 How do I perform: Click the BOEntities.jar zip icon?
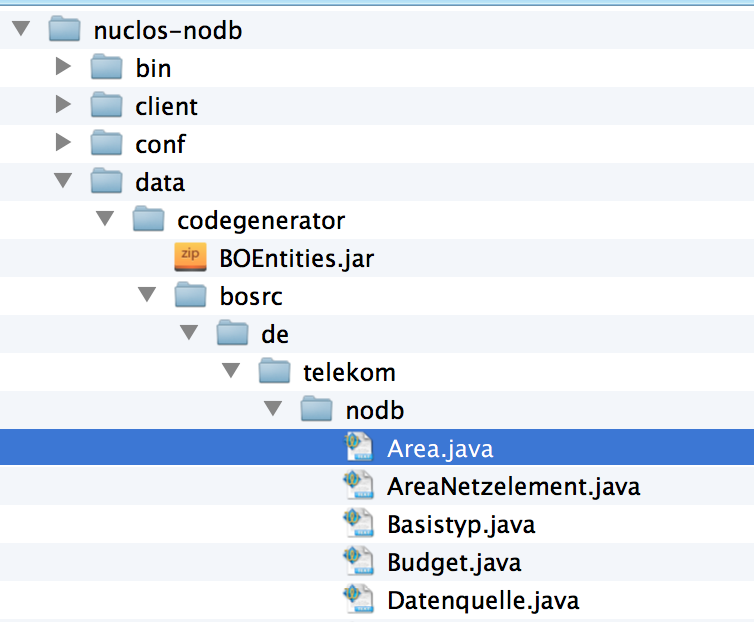coord(190,257)
